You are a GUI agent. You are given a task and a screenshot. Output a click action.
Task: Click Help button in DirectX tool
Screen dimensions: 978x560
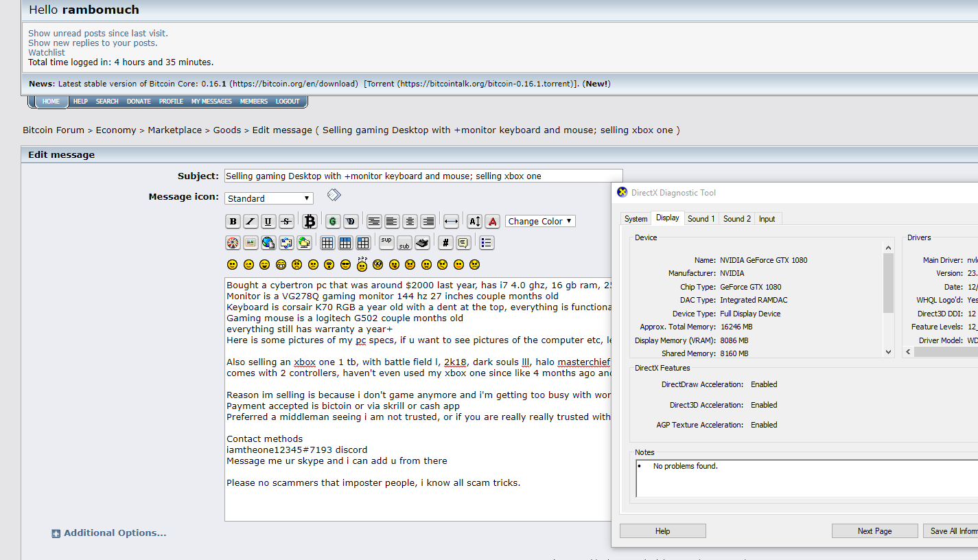(x=662, y=530)
